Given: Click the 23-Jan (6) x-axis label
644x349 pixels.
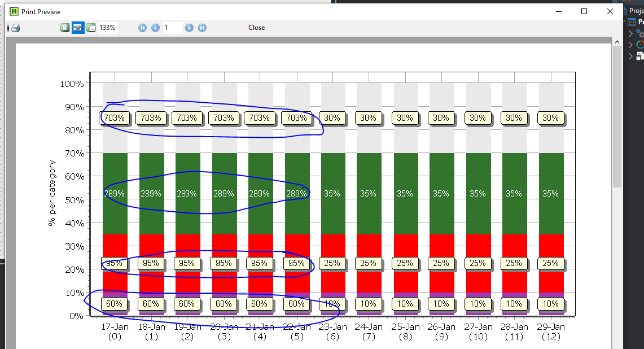Looking at the screenshot, I should [x=332, y=331].
